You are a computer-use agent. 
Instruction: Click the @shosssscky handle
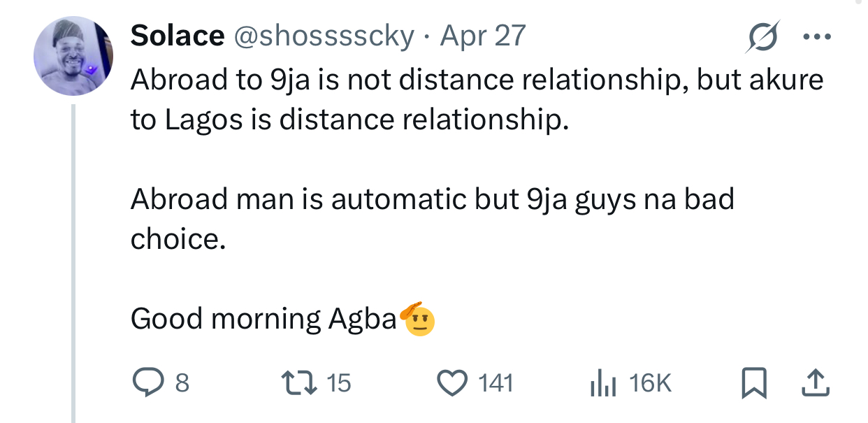(x=324, y=36)
